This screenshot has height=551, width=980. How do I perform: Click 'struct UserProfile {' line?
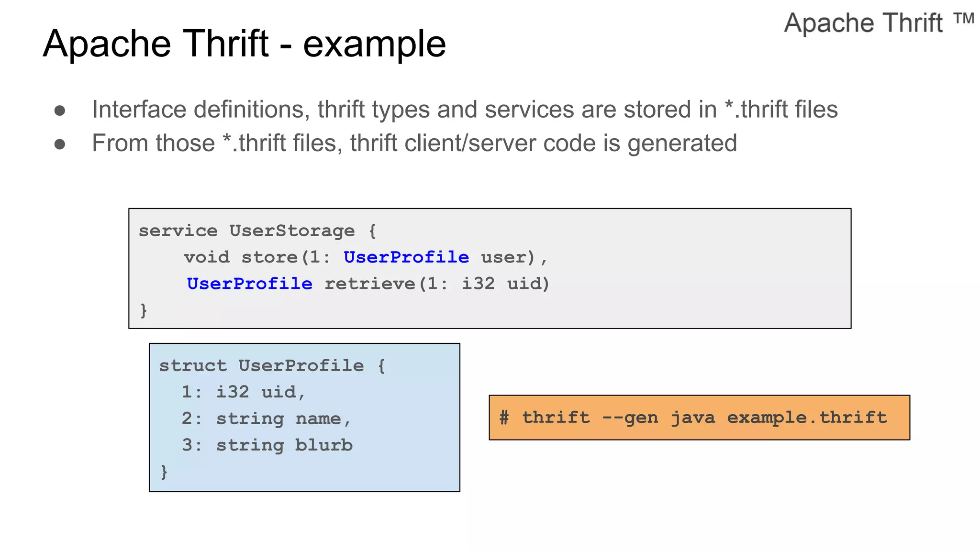(272, 365)
